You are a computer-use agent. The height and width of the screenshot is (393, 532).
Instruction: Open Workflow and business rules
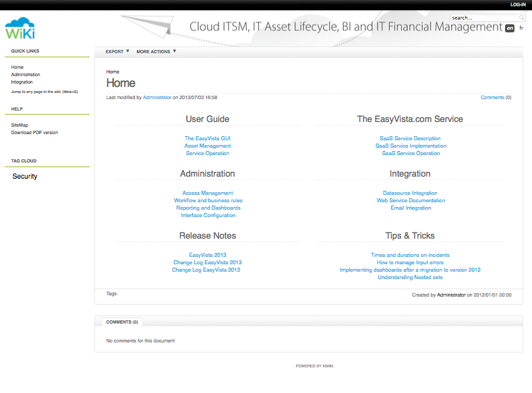[x=208, y=200]
